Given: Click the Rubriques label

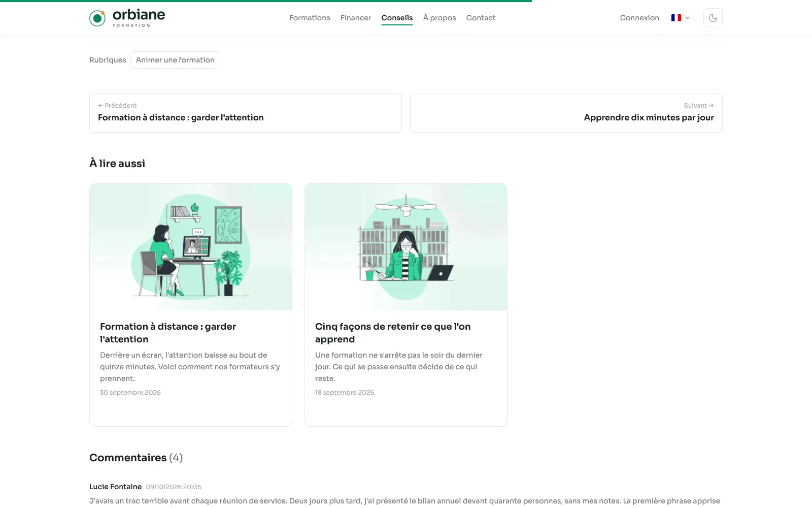Looking at the screenshot, I should click(108, 60).
